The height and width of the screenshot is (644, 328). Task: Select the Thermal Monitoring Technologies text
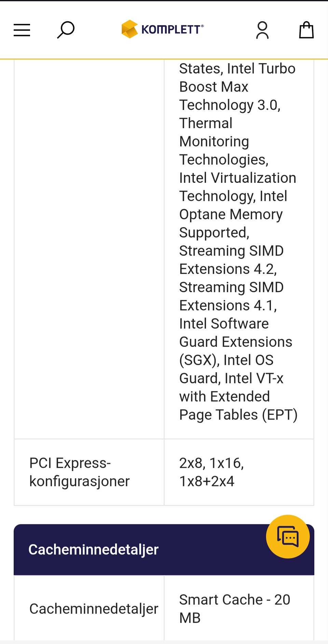point(214,141)
